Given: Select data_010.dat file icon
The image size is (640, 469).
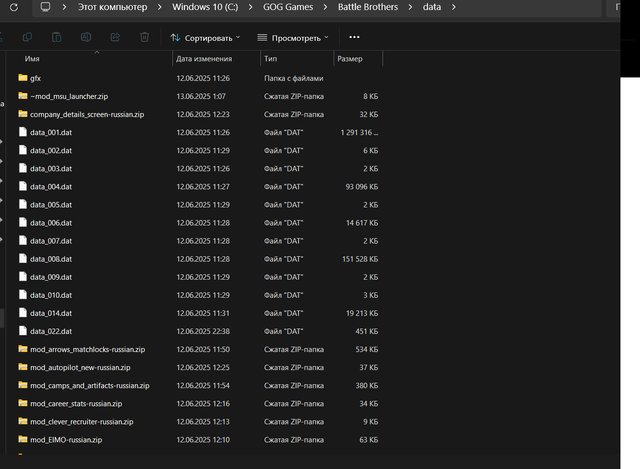Looking at the screenshot, I should tap(23, 294).
